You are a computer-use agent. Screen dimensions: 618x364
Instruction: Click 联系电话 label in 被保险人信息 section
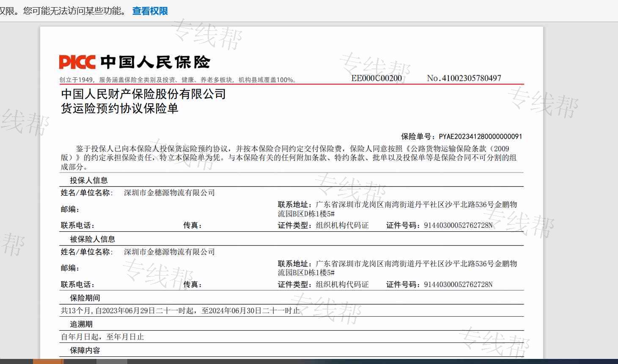(x=78, y=285)
